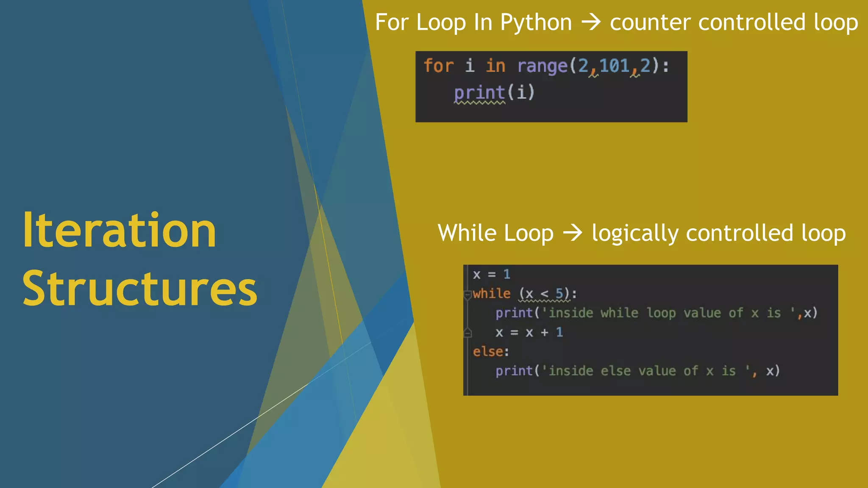Click the 'For Loop In Python' text
This screenshot has height=488, width=868.
(473, 22)
